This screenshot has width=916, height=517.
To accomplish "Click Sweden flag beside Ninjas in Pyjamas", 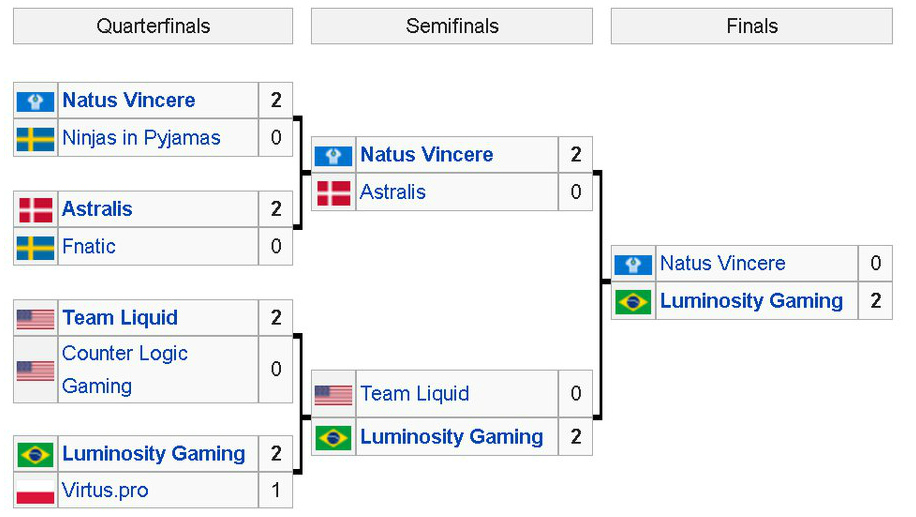I will coord(35,138).
